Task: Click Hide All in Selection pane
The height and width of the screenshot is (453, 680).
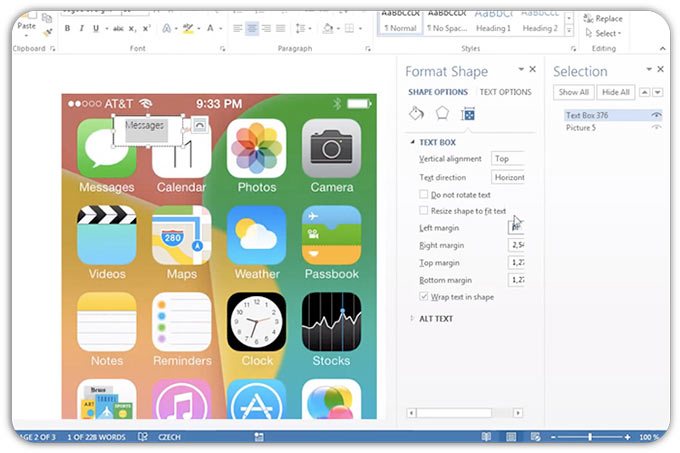Action: click(x=615, y=92)
